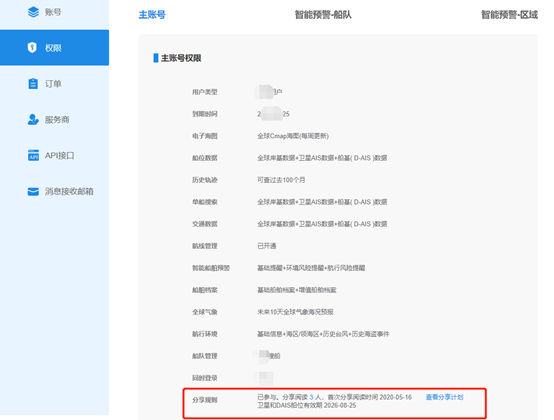Open the API接口 menu entry

54,155
